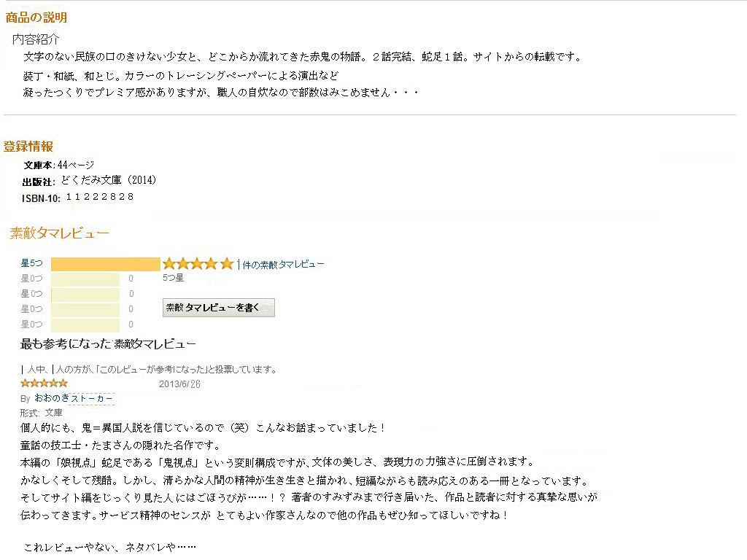The height and width of the screenshot is (560, 747).
Task: Click the bottommost 星0つ rating row label
Action: click(31, 324)
